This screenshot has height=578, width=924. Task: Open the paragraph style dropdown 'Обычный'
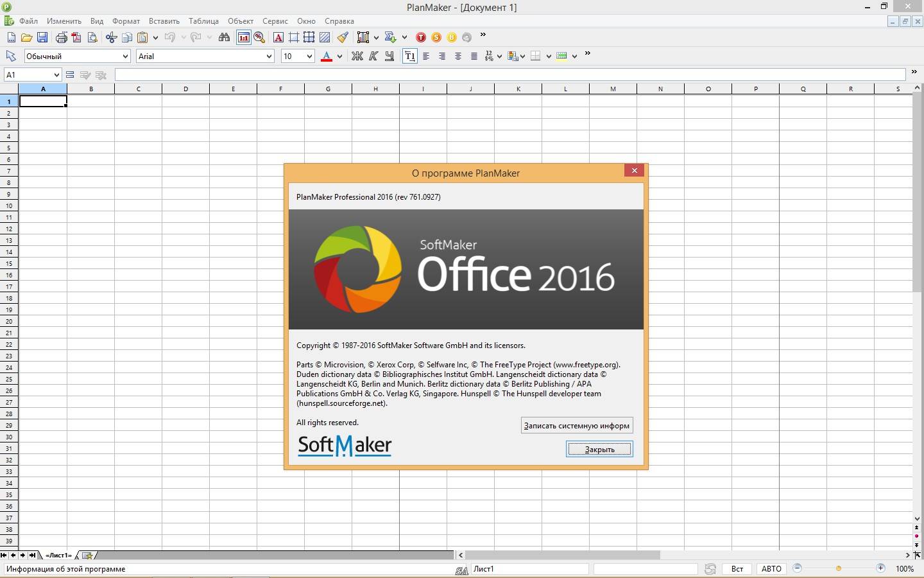click(125, 56)
